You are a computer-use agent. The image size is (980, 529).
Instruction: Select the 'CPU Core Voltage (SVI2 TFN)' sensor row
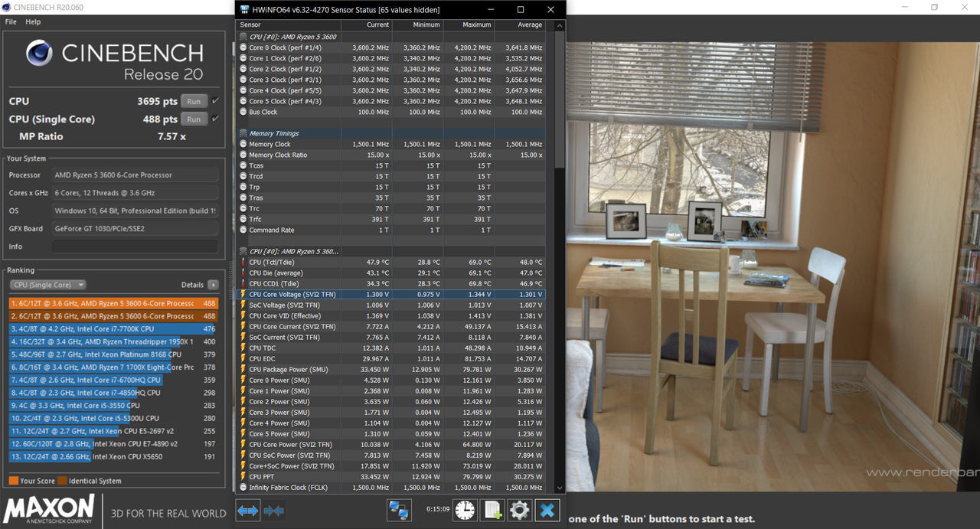390,294
